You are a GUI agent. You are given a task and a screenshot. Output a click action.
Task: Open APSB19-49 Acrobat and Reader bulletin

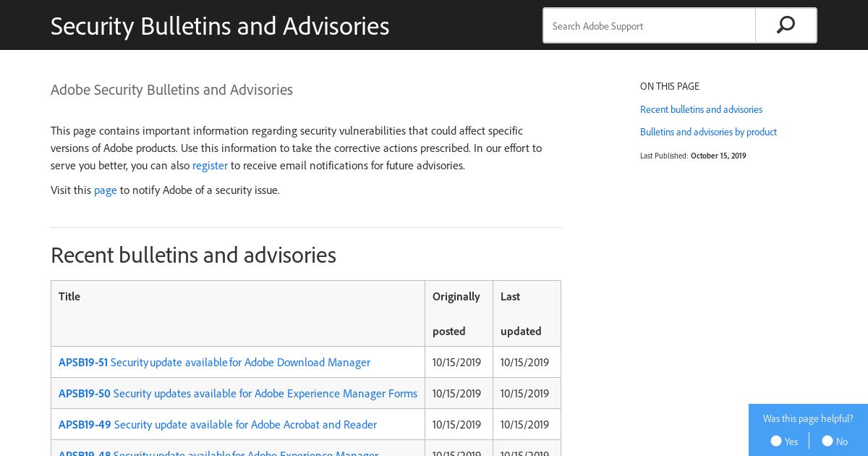(x=218, y=424)
